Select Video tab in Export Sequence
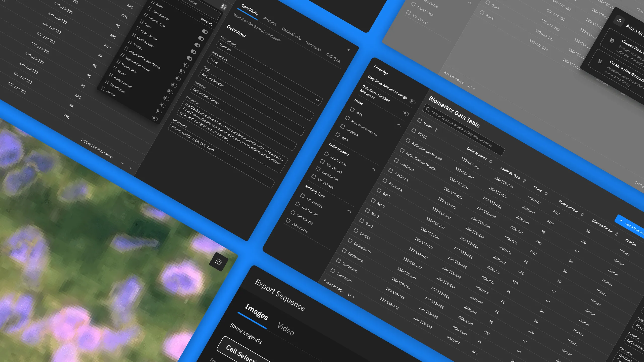The height and width of the screenshot is (362, 644). 286,329
